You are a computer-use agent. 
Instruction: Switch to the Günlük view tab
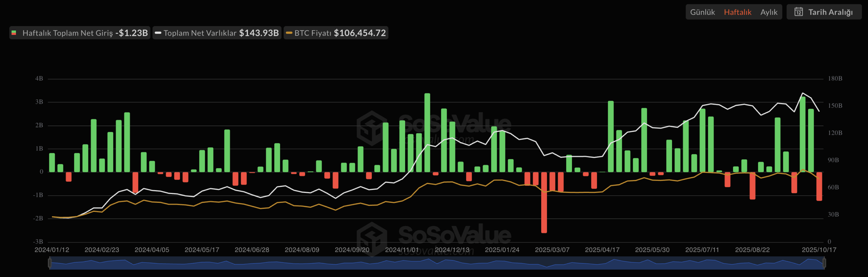point(702,12)
